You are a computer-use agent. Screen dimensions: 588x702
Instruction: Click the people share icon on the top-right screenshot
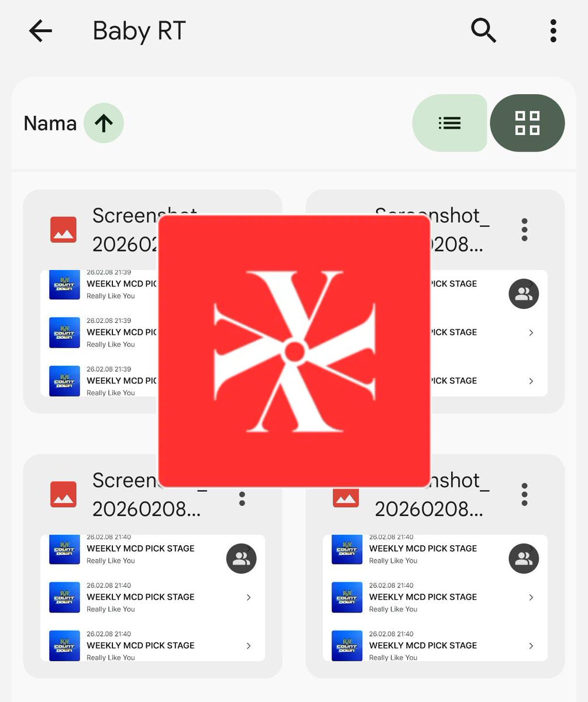click(523, 294)
